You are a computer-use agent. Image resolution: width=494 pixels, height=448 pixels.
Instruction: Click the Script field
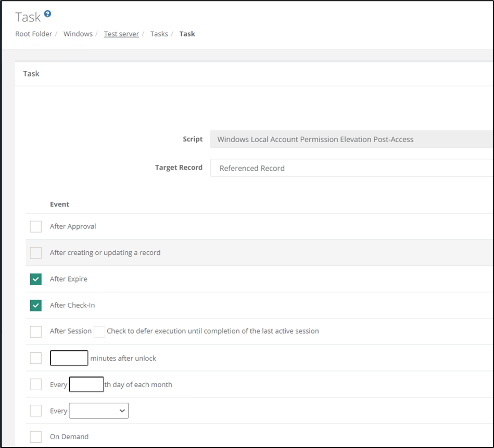pos(351,139)
